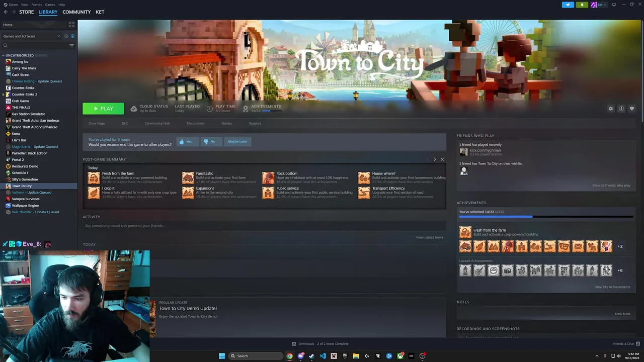
Task: Select Portal 2 in library list
Action: click(18, 159)
